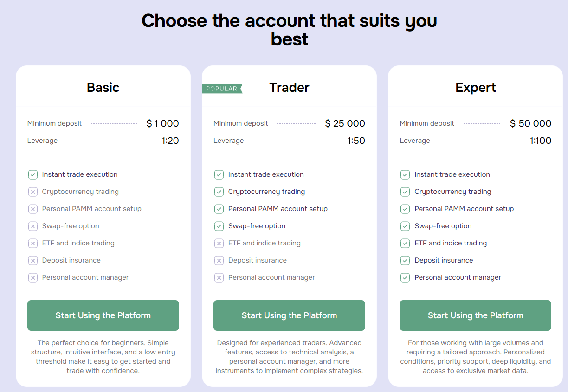Start using the platform with Basic account
Image resolution: width=568 pixels, height=392 pixels.
point(103,315)
